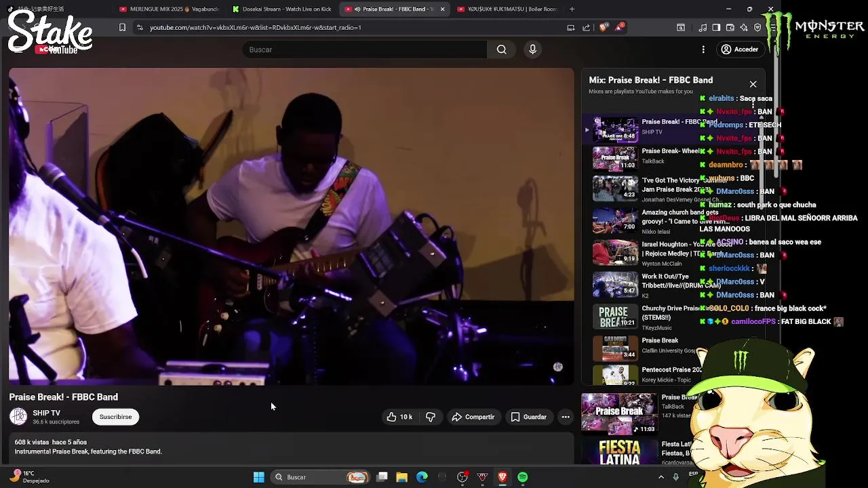This screenshot has width=868, height=488.
Task: Play Work It Out Tye Tribbett thumbnail
Action: (x=615, y=284)
